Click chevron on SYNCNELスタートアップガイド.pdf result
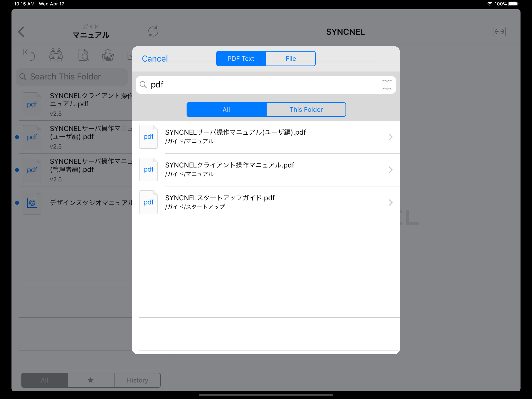The width and height of the screenshot is (532, 399). [x=390, y=202]
